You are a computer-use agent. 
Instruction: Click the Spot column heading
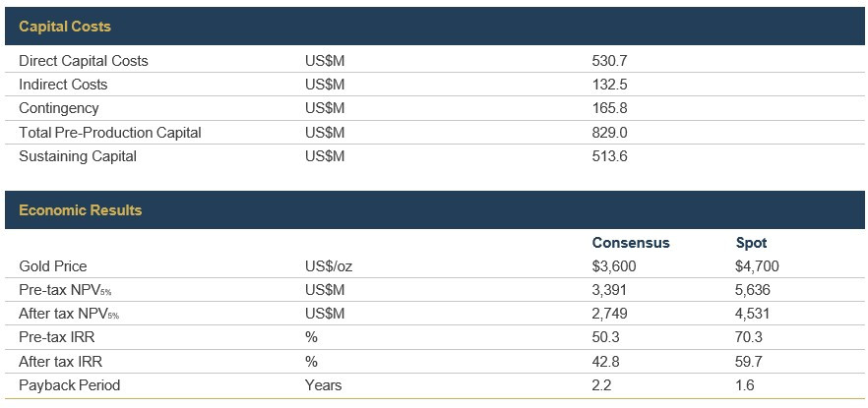(x=752, y=243)
